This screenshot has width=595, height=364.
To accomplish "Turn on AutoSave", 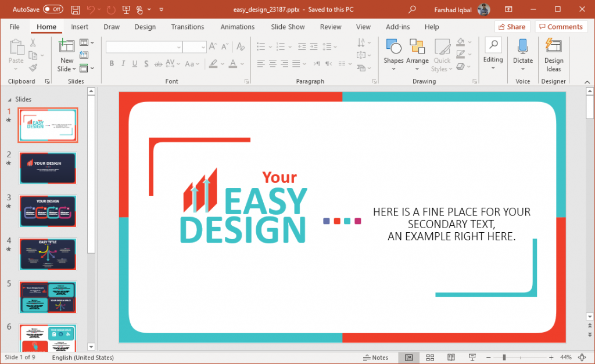I will pos(52,9).
